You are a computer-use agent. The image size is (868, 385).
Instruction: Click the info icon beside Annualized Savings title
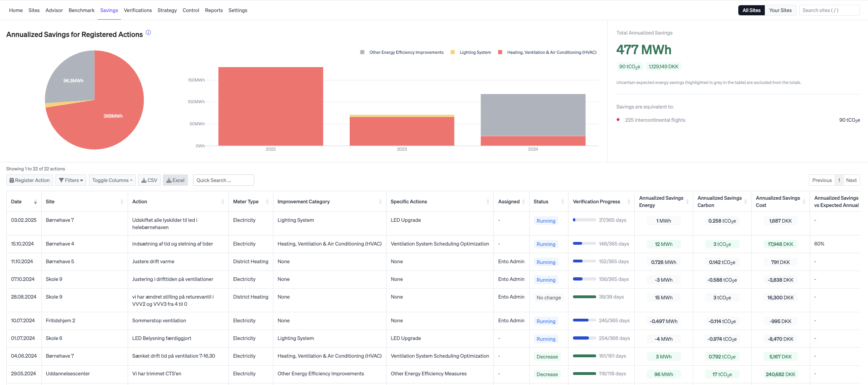148,33
